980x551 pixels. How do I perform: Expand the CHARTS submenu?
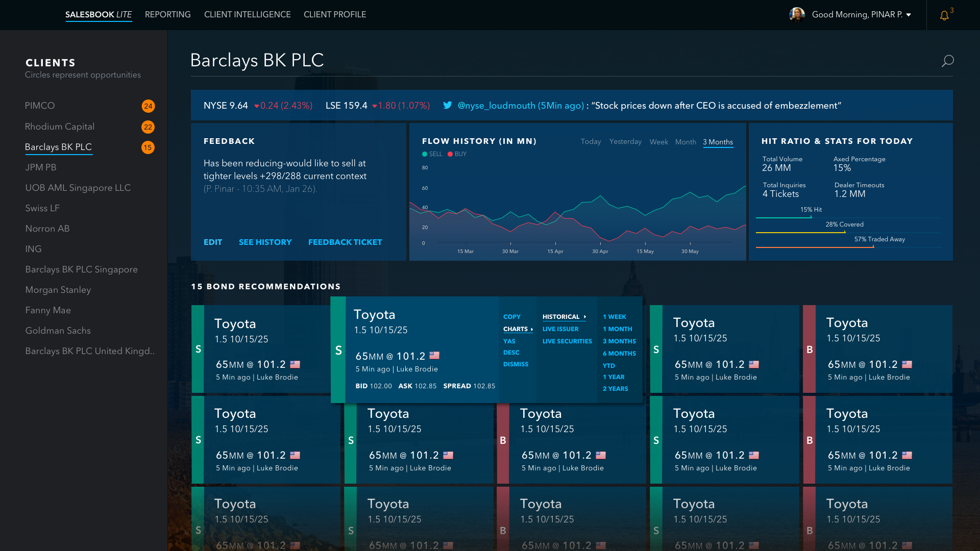[518, 329]
